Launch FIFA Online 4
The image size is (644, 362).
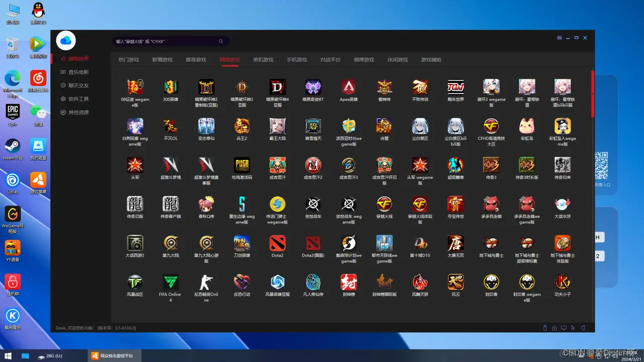point(171,282)
